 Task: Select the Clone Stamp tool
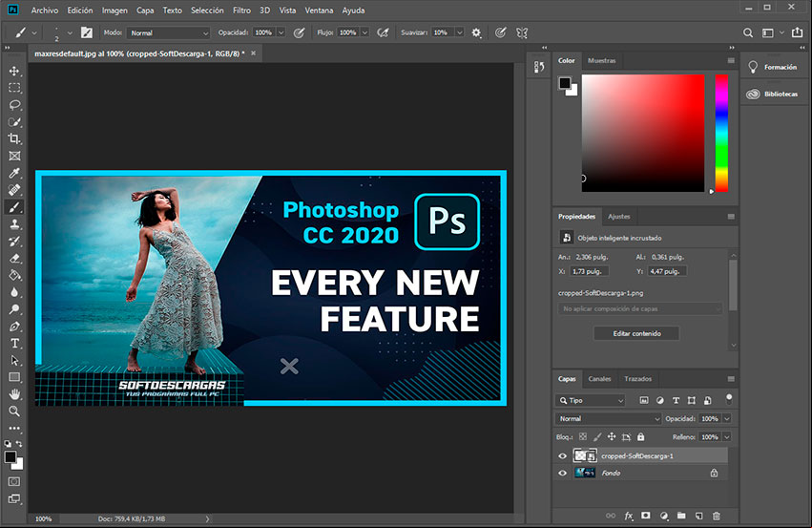point(14,224)
